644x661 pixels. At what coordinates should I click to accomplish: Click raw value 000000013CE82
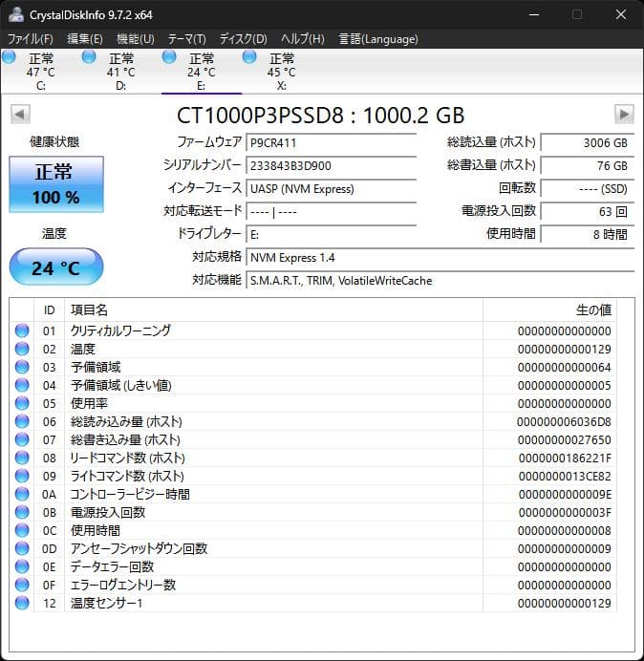565,476
